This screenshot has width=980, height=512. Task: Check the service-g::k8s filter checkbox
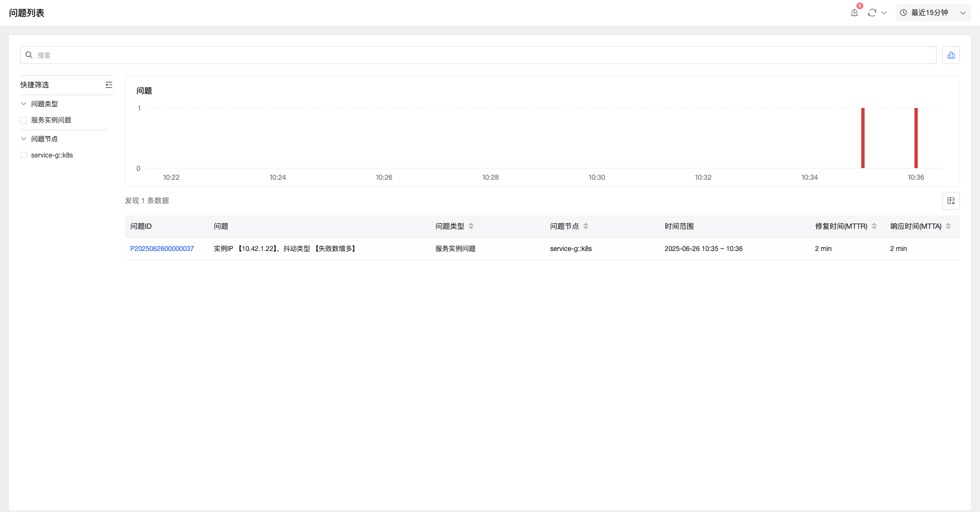[x=23, y=155]
